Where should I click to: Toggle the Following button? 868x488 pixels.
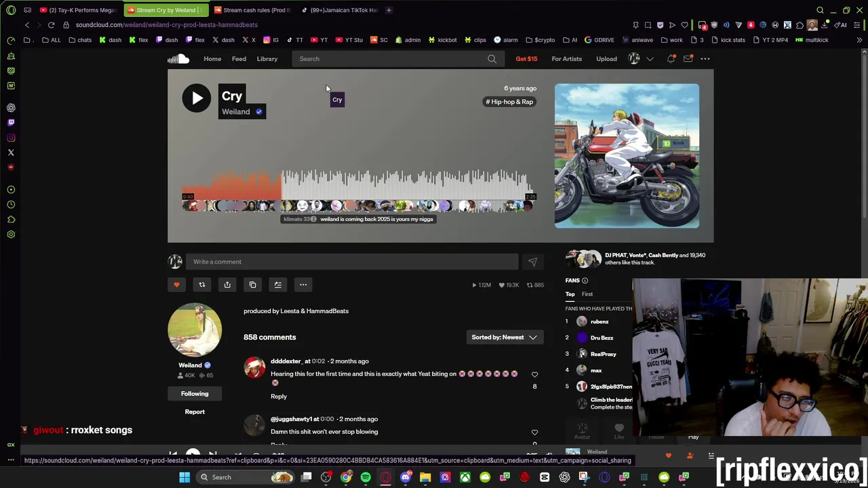[x=195, y=394]
